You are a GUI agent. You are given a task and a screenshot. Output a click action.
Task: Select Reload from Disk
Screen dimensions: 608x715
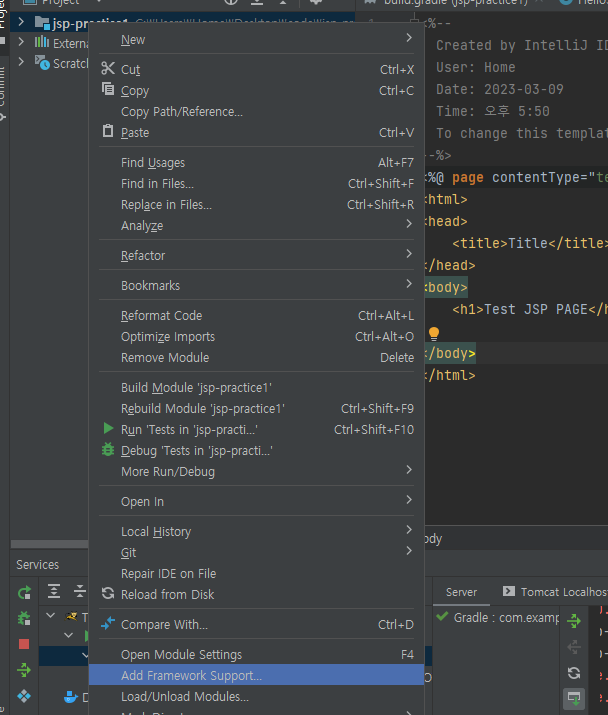(256, 595)
